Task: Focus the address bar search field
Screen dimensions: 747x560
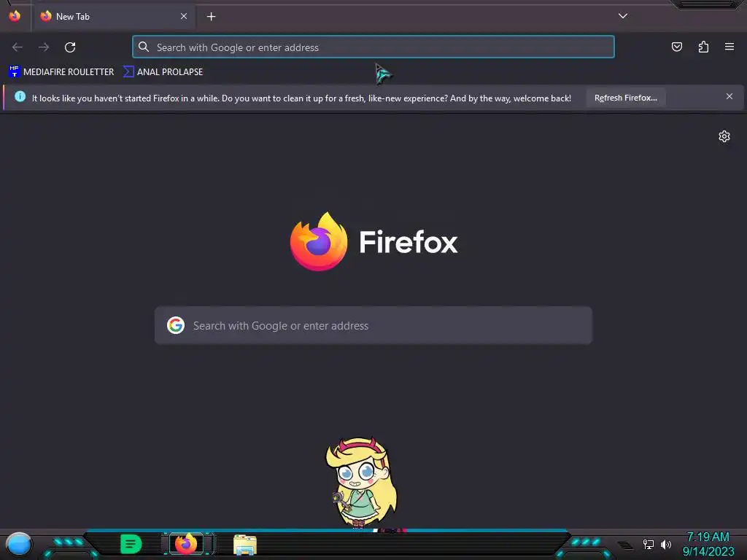Action: 373,47
